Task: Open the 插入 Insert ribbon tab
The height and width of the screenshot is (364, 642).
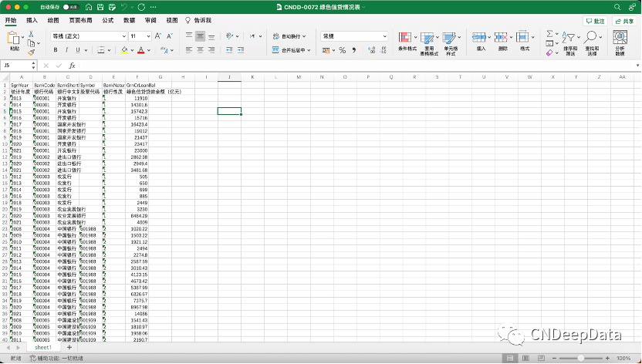Action: 32,21
